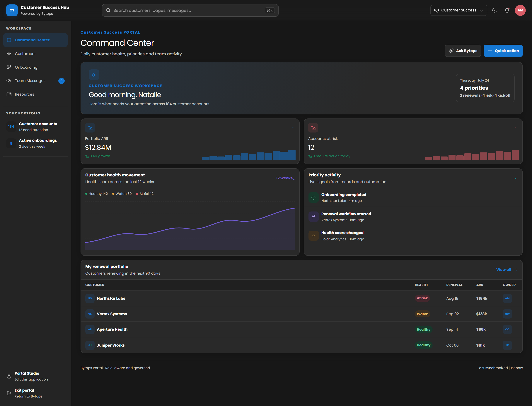532x406 pixels.
Task: Toggle dark mode with moon icon
Action: (495, 10)
